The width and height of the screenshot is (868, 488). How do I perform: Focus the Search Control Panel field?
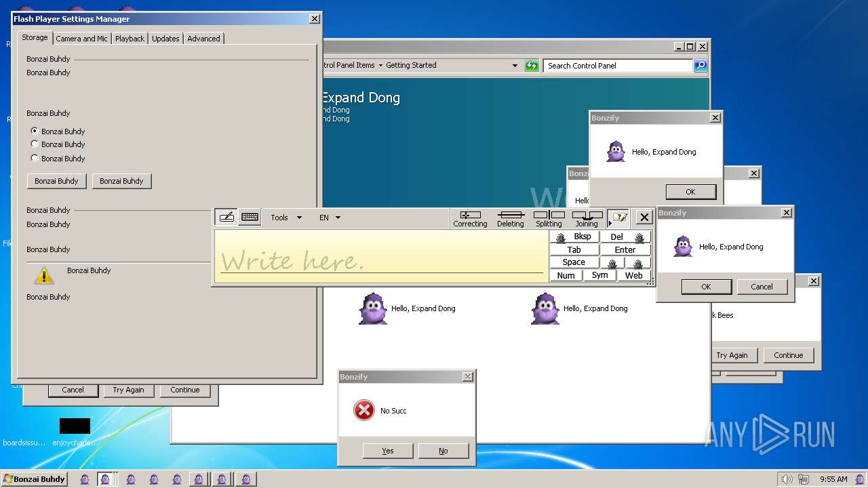(x=617, y=66)
